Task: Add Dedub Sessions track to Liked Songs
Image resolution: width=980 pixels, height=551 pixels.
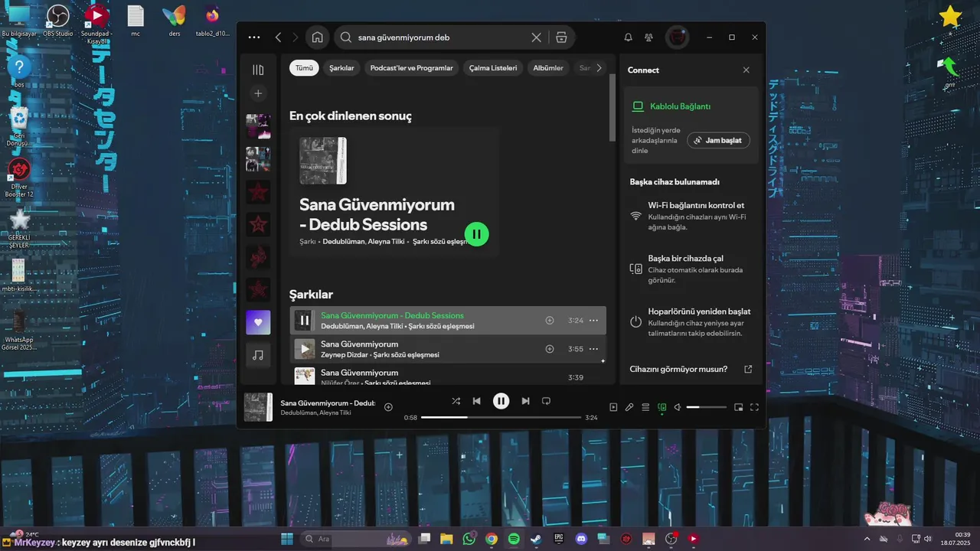Action: tap(549, 321)
